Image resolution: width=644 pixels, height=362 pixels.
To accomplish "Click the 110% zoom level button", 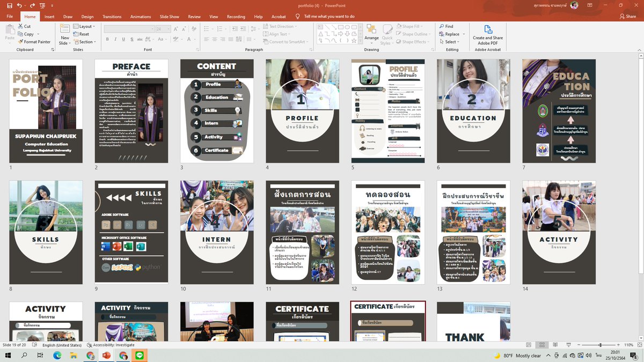I will coord(629,345).
